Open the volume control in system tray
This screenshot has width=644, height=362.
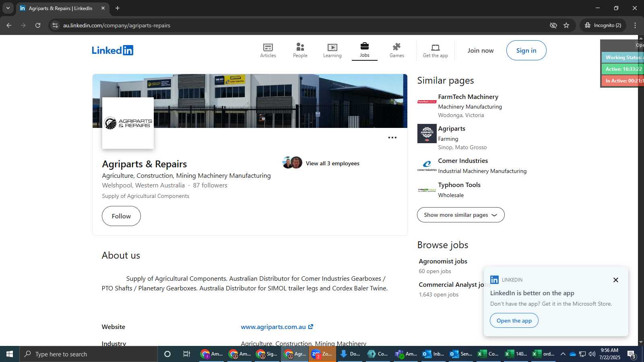(x=592, y=354)
